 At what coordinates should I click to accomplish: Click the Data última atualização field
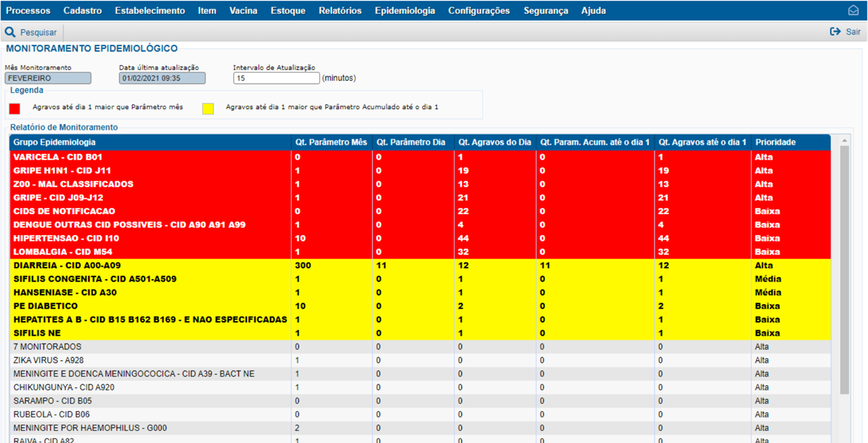point(162,78)
